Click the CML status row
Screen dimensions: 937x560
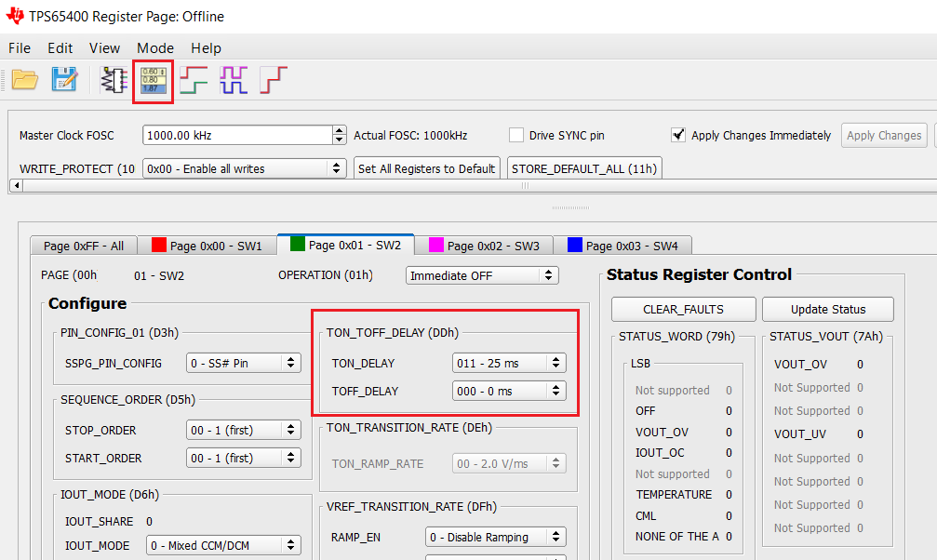pyautogui.click(x=684, y=515)
